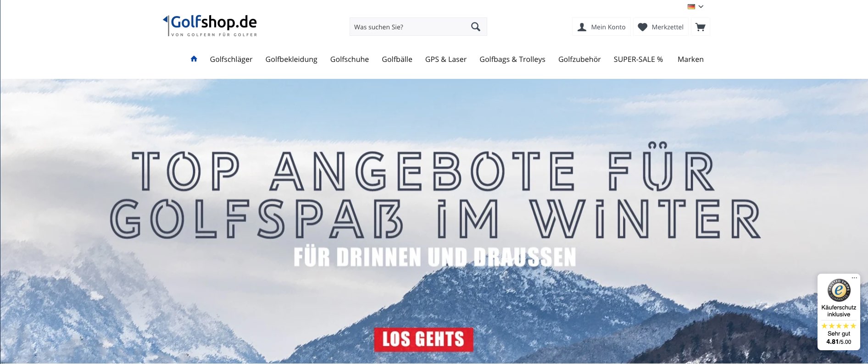Open the Trusted Shops seal badge
The height and width of the screenshot is (364, 868).
(x=839, y=290)
